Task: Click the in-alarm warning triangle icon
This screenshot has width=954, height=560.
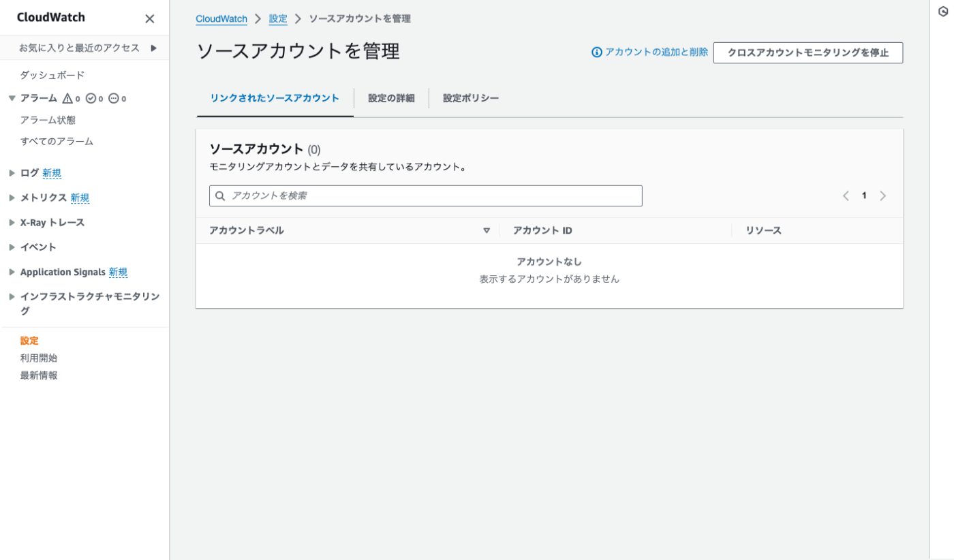Action: point(67,99)
